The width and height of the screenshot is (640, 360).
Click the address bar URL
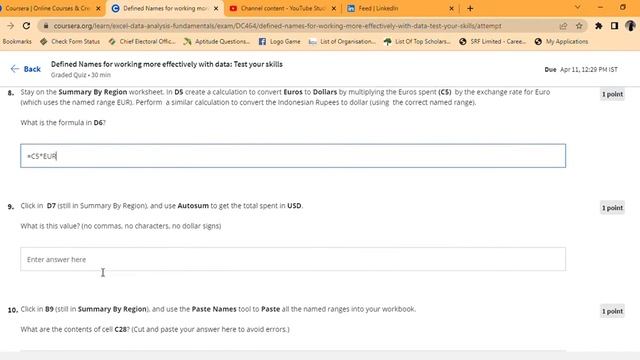click(x=278, y=26)
